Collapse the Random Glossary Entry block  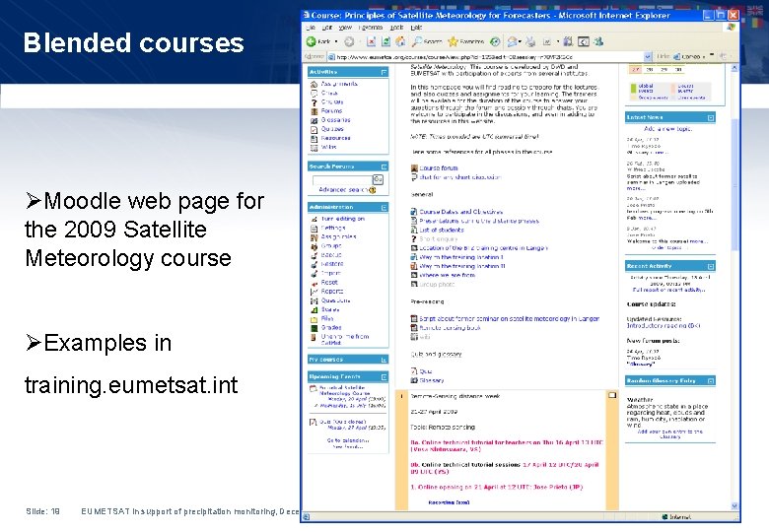click(x=711, y=380)
